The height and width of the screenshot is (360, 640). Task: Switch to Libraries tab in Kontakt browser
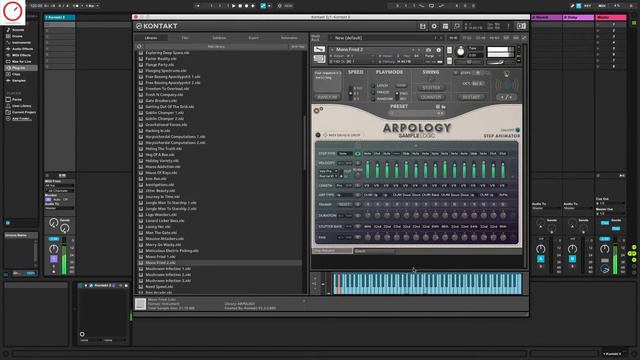coord(151,38)
